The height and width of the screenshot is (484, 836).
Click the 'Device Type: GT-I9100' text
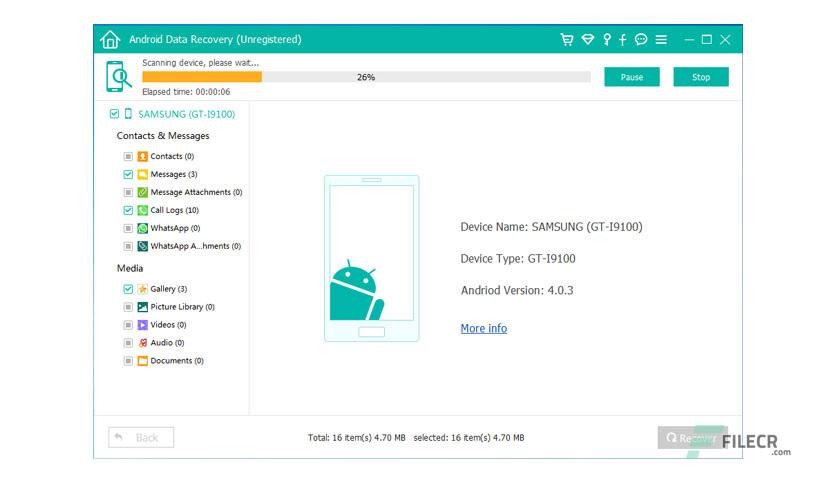coord(518,259)
